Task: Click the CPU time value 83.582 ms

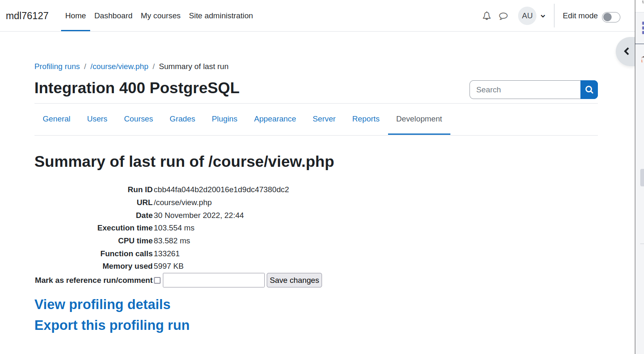Action: (172, 241)
